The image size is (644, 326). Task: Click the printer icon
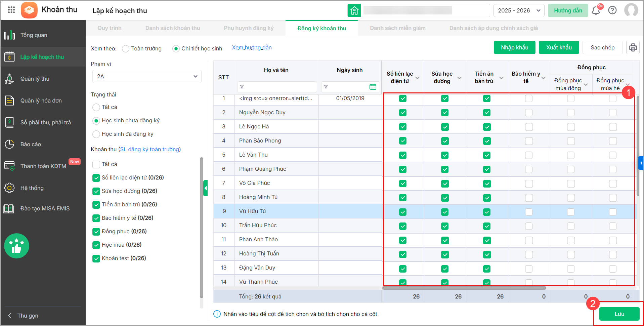pos(633,47)
